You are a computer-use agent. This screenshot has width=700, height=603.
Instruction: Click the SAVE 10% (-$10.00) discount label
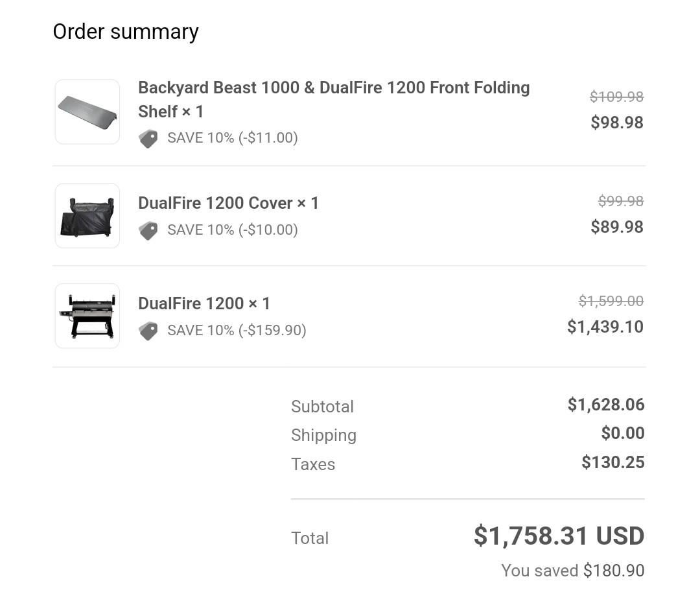pos(233,230)
